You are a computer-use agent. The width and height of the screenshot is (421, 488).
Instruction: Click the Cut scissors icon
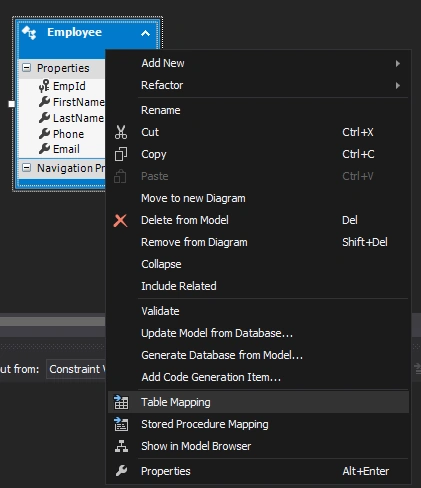(x=121, y=132)
